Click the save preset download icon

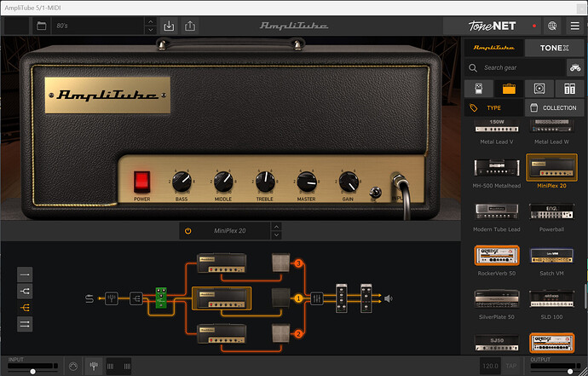tap(169, 26)
